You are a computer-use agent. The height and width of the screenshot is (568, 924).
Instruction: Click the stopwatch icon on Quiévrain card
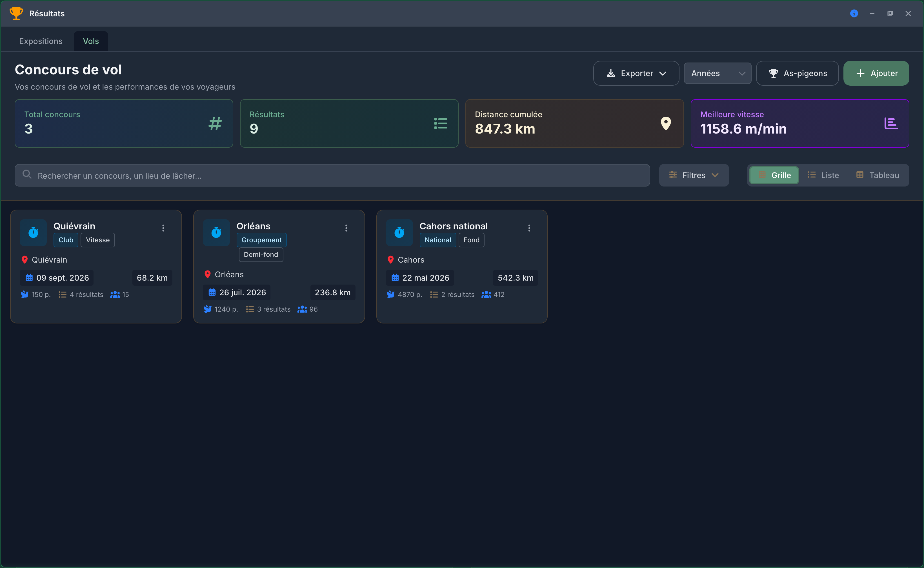coord(34,232)
